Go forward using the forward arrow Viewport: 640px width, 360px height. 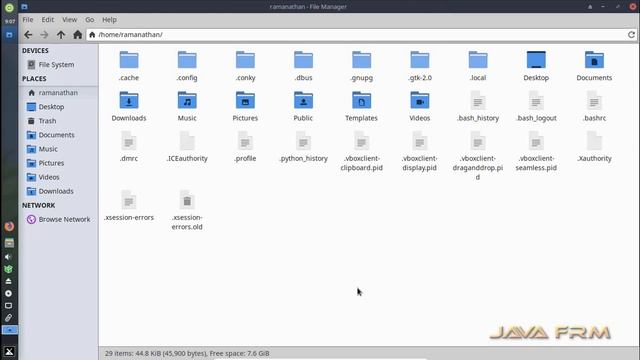click(44, 35)
